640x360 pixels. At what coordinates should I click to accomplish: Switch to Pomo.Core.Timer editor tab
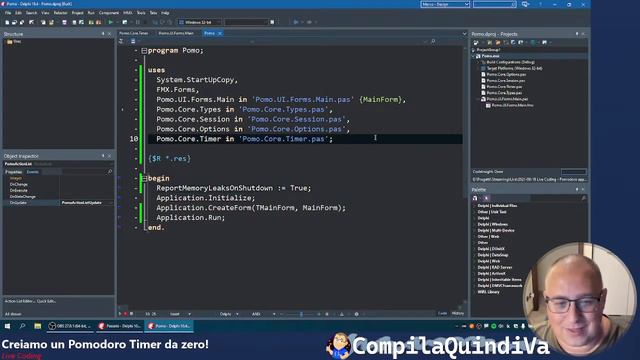134,33
